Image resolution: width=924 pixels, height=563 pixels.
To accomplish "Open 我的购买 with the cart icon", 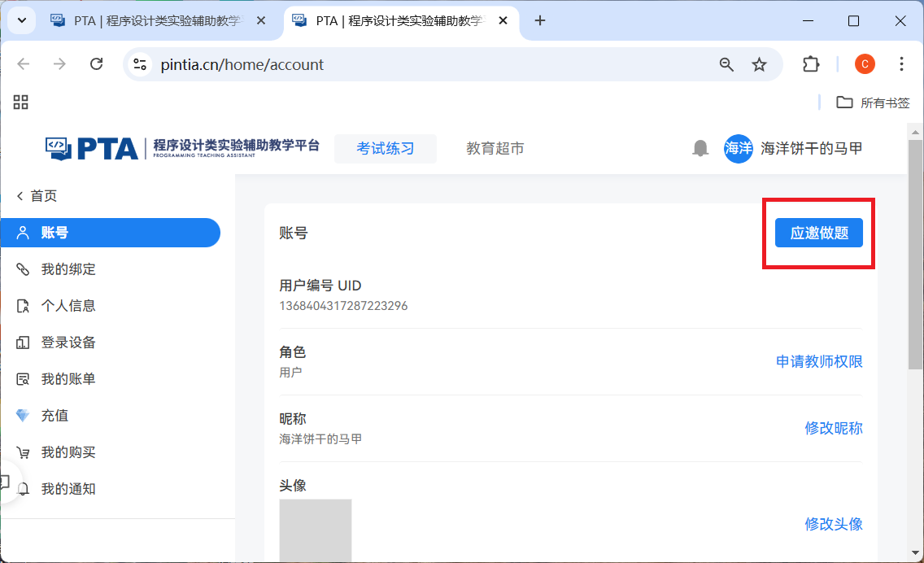I will click(x=68, y=452).
